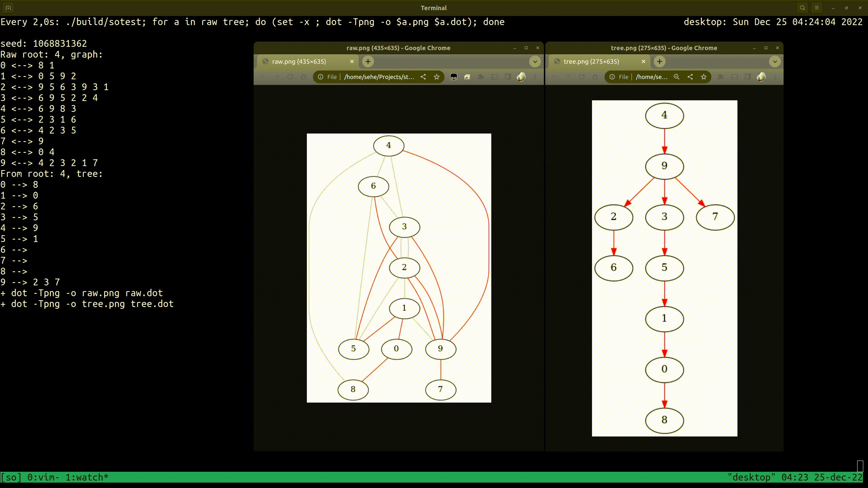
Task: Click node 9 in raw graph image
Action: click(440, 349)
